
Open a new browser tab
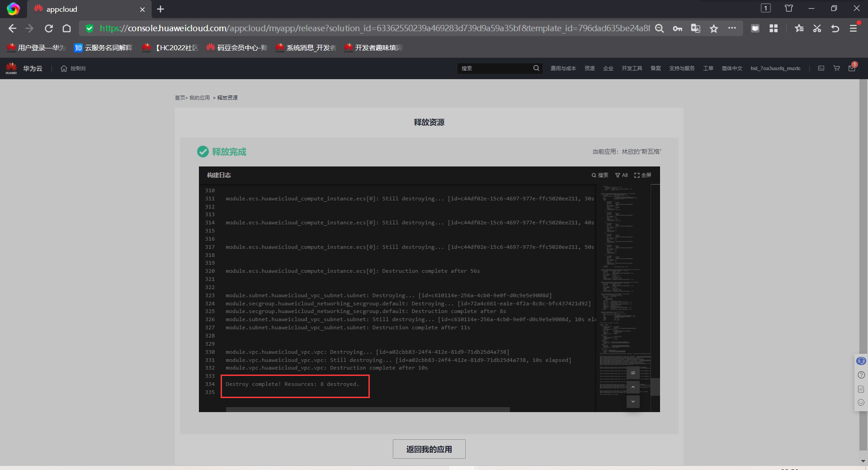160,9
